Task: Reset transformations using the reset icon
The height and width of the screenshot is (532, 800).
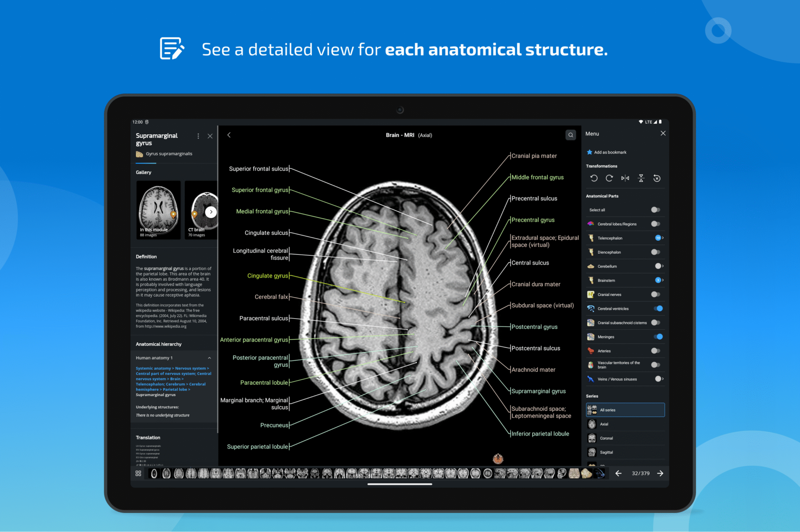Action: 657,178
